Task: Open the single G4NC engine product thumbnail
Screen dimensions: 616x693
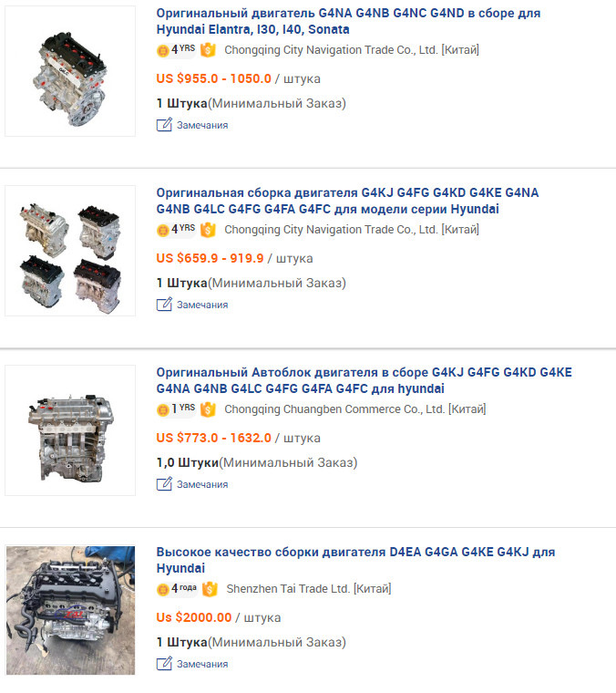Action: click(x=70, y=71)
